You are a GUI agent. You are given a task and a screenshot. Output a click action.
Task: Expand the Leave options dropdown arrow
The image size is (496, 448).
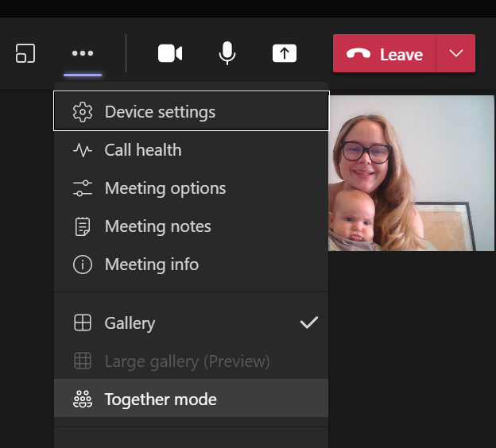456,53
